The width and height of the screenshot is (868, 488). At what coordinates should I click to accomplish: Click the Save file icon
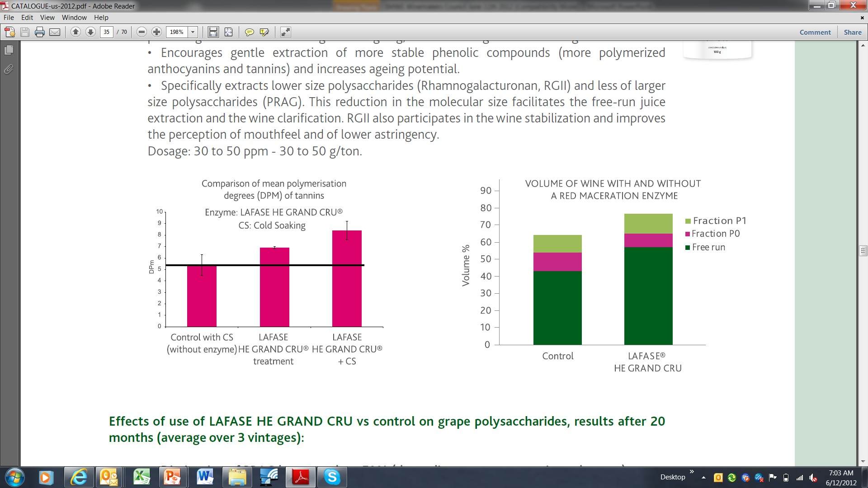coord(25,32)
